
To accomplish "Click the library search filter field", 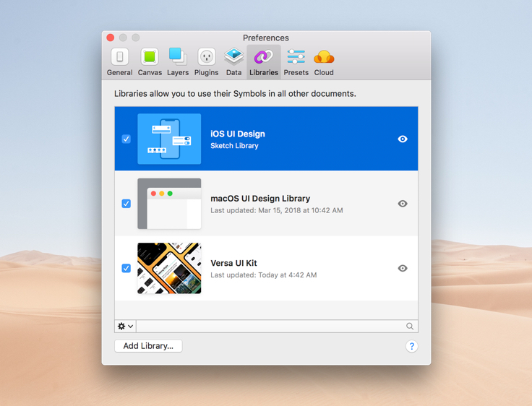I will 271,327.
